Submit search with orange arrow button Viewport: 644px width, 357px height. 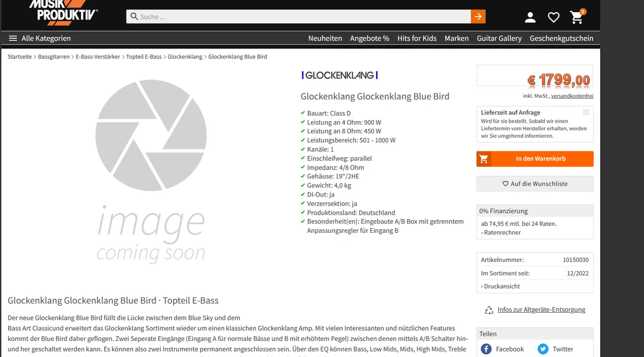pos(478,17)
